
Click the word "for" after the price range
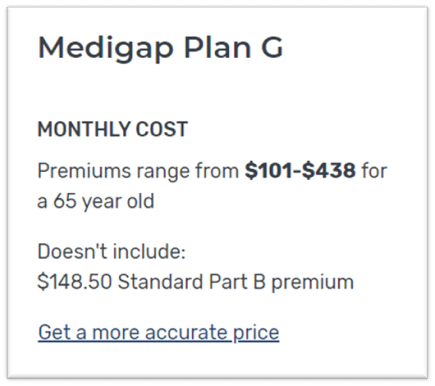click(x=374, y=171)
